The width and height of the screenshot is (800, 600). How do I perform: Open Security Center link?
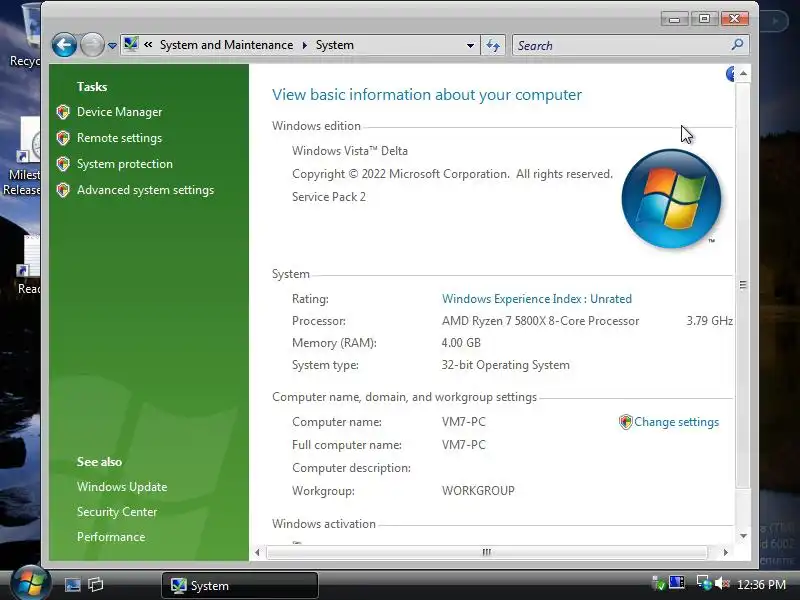click(x=117, y=512)
